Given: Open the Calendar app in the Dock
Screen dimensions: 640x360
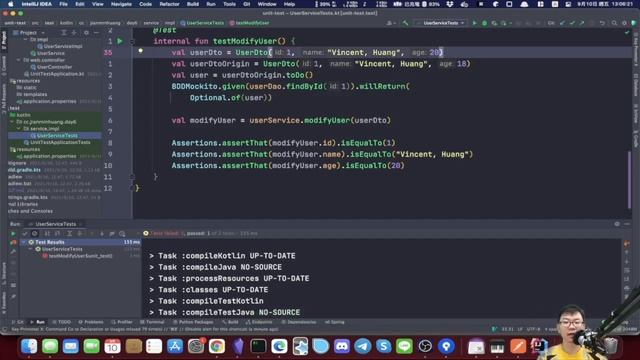Looking at the screenshot, I should coord(112,347).
